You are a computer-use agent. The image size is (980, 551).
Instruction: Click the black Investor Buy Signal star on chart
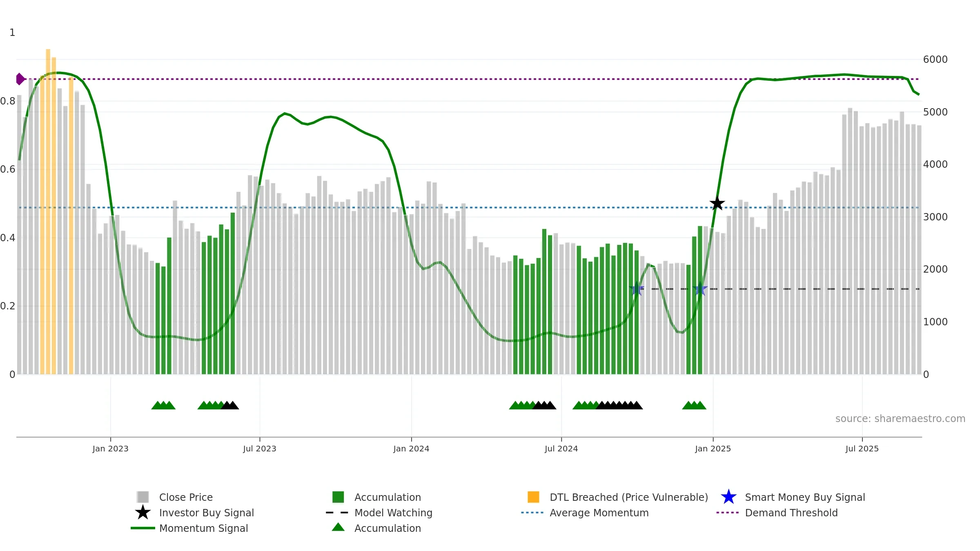(x=717, y=203)
